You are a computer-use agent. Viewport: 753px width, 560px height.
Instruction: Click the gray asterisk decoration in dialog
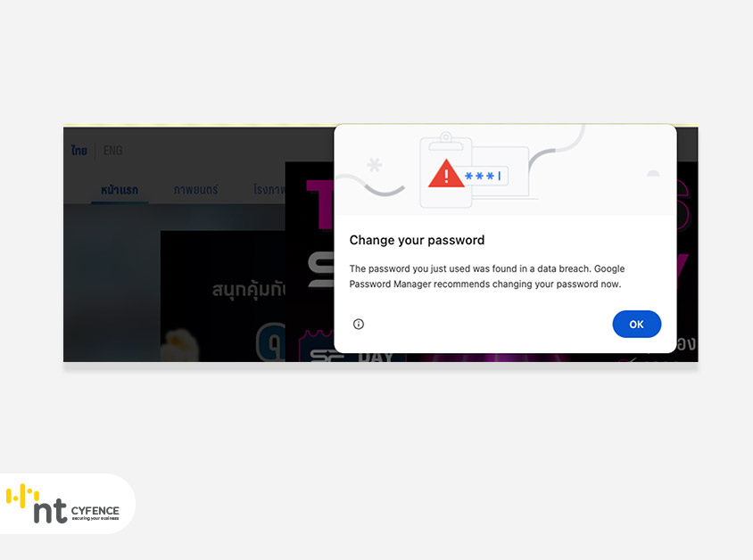(x=374, y=165)
